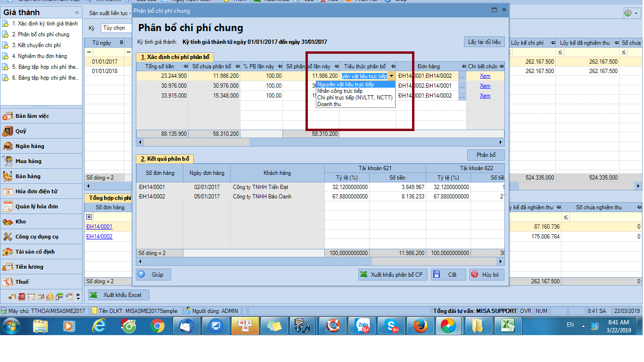Open the dropdown arrow beside the gear icon

point(636,14)
